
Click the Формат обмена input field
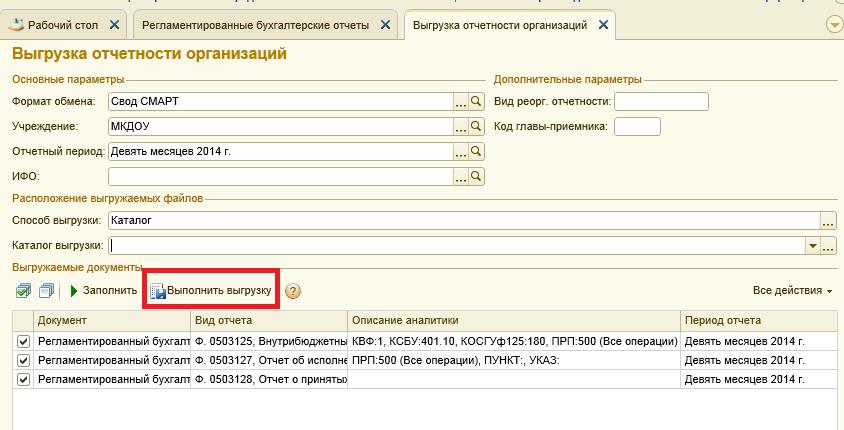click(280, 102)
